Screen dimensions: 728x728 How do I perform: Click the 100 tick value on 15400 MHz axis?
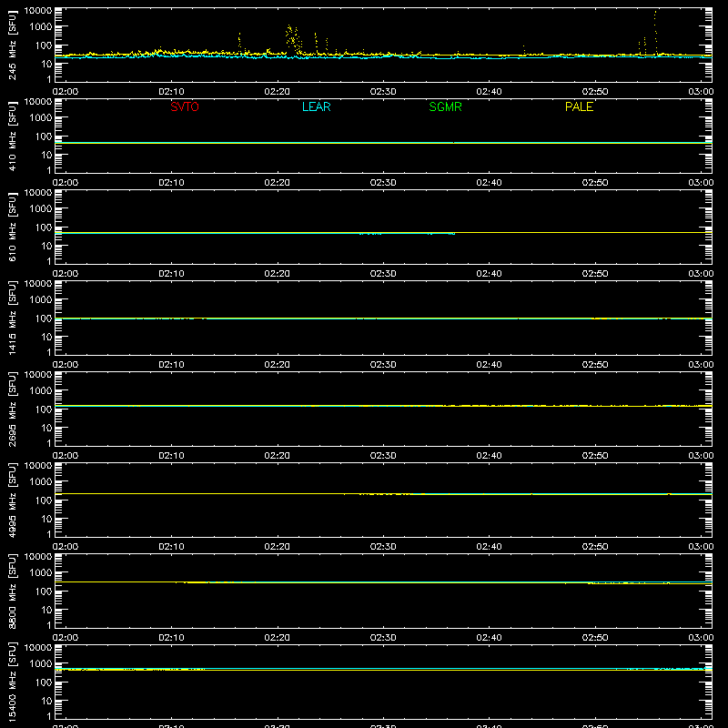44,682
